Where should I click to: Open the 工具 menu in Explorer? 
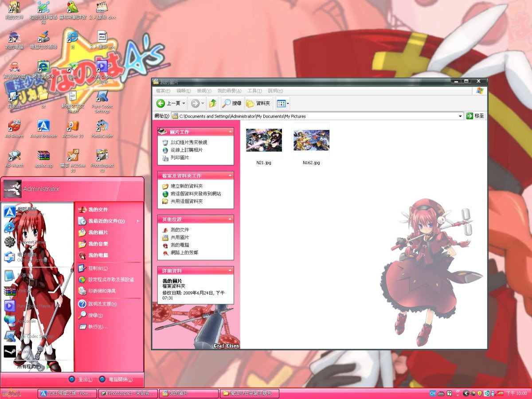point(254,91)
